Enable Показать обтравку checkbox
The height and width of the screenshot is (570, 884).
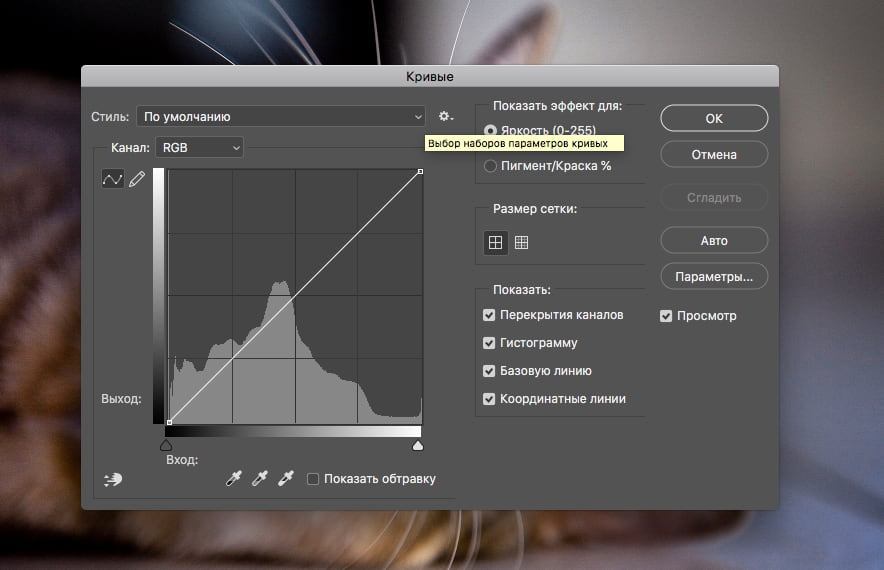(313, 479)
